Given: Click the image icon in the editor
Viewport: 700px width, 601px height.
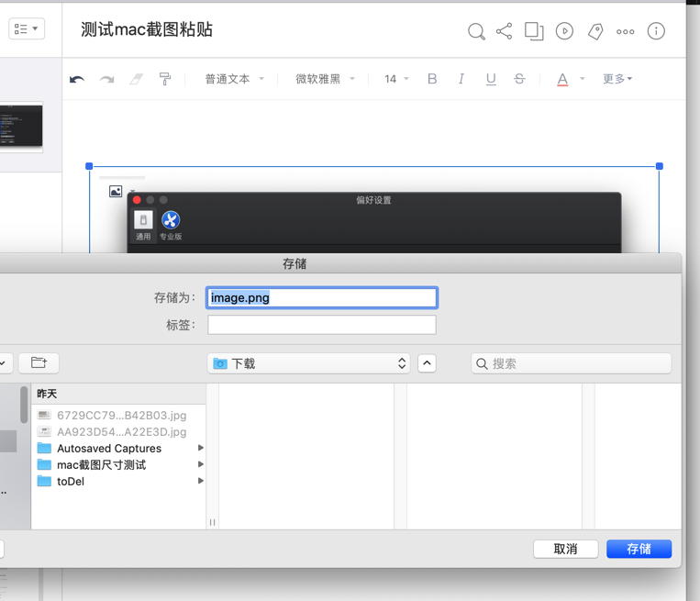Looking at the screenshot, I should coord(116,191).
